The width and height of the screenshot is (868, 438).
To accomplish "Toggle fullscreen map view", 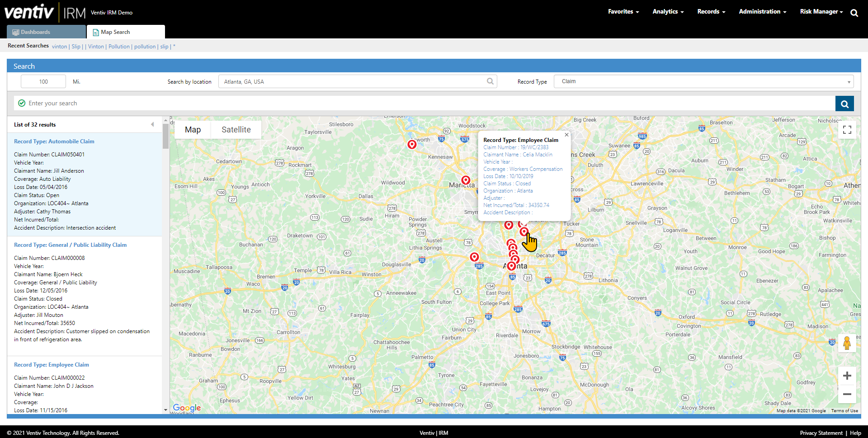I will coord(847,130).
